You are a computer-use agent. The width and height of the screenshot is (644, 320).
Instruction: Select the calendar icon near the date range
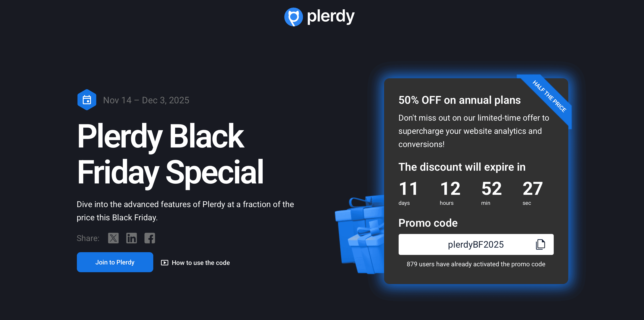(x=87, y=100)
